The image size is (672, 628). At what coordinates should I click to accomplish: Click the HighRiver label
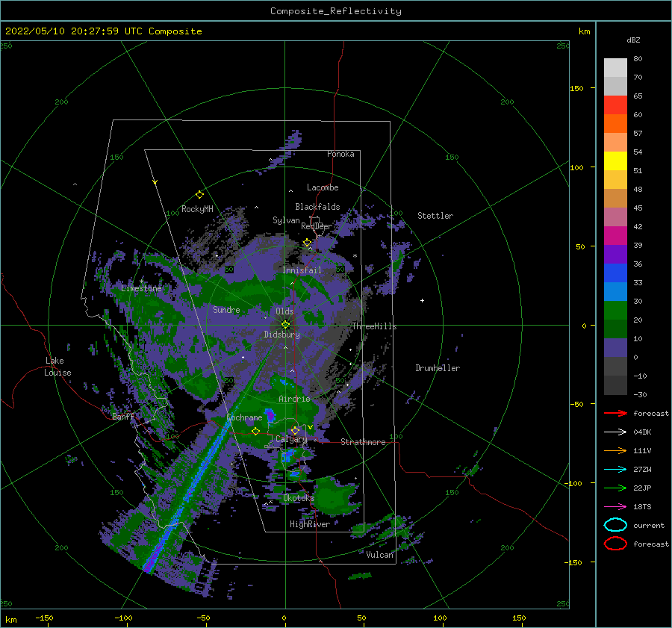(x=310, y=524)
